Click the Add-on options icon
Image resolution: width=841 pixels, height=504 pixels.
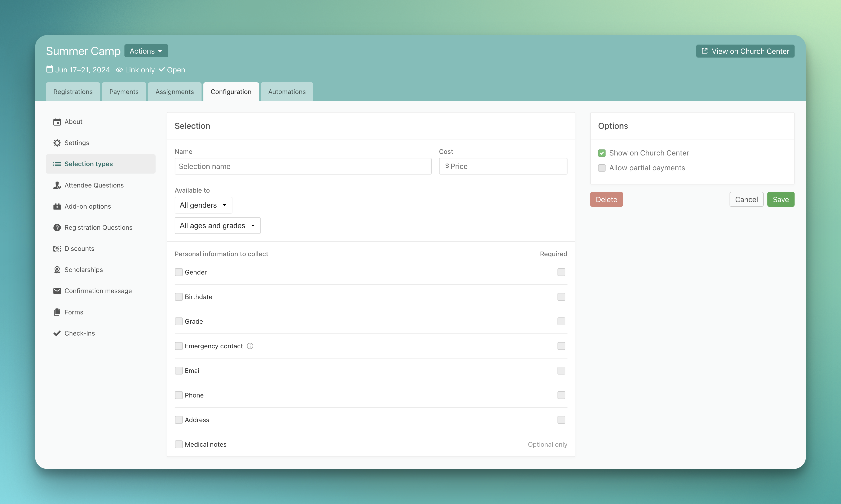point(57,207)
